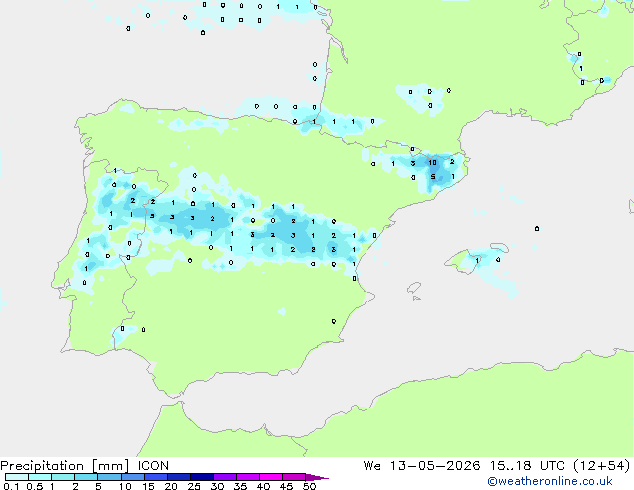Pick the 10–15 mm legend swatch
The height and width of the screenshot is (490, 634).
pyautogui.click(x=132, y=477)
